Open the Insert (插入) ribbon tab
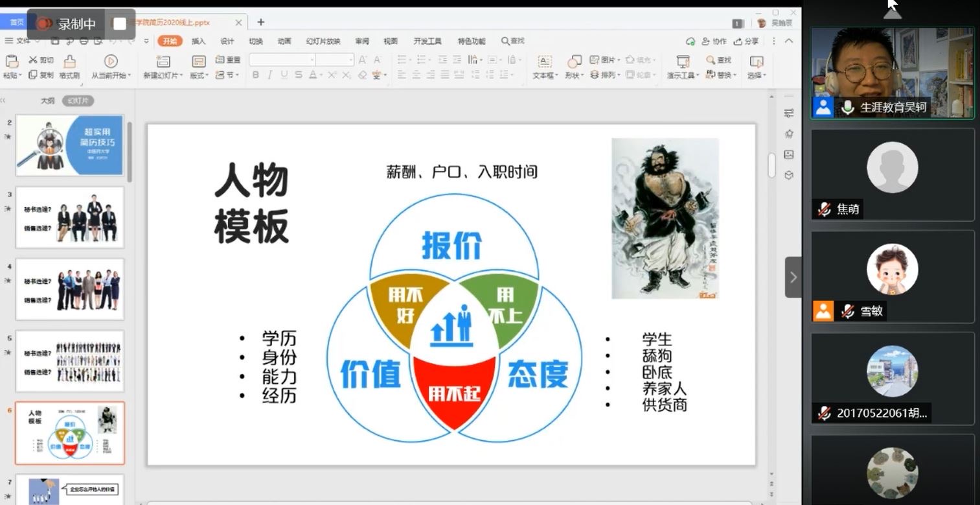This screenshot has width=980, height=505. (198, 41)
